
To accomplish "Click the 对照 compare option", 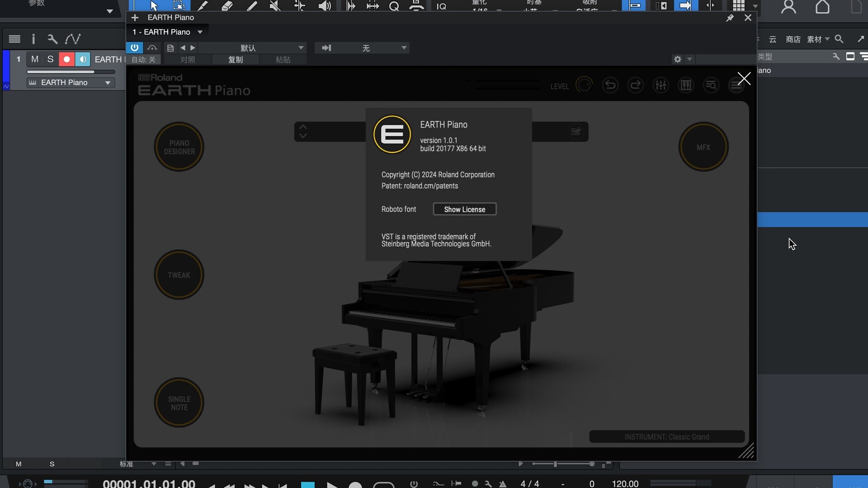I will click(188, 60).
